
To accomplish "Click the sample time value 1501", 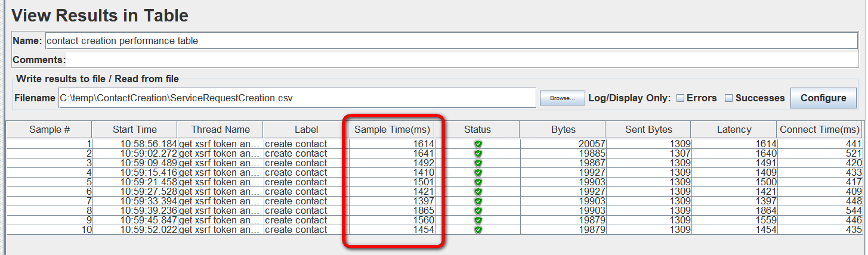I will pos(424,182).
